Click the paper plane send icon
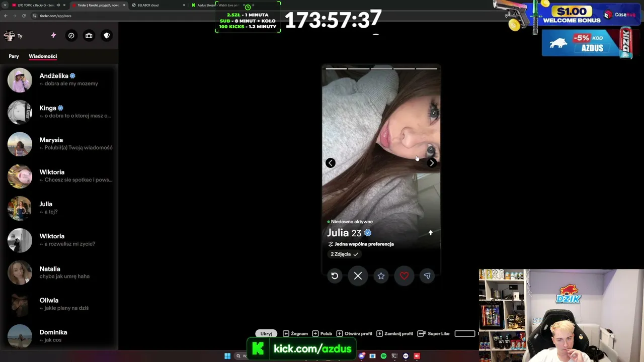This screenshot has height=362, width=644. (427, 276)
